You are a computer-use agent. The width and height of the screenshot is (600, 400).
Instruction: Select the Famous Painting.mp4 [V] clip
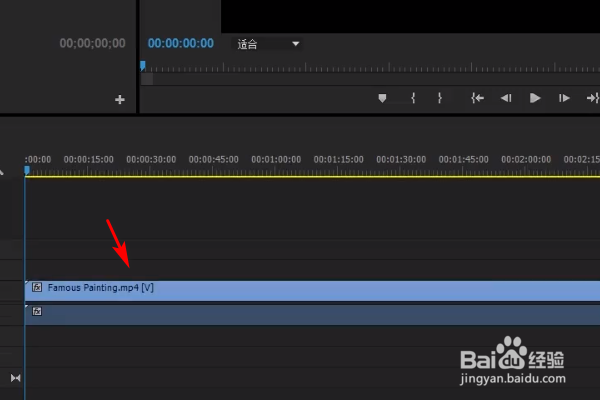click(312, 291)
